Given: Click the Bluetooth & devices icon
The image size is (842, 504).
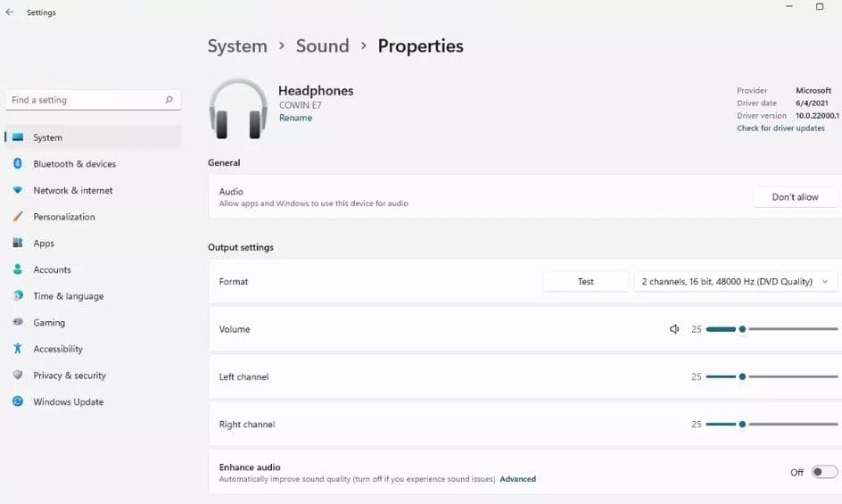Looking at the screenshot, I should 17,164.
